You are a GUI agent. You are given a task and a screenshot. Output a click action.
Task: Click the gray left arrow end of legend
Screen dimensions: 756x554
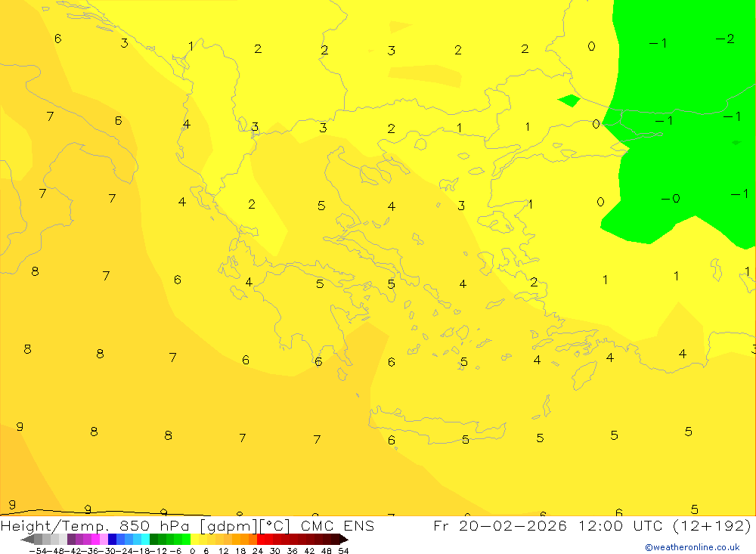(x=27, y=540)
